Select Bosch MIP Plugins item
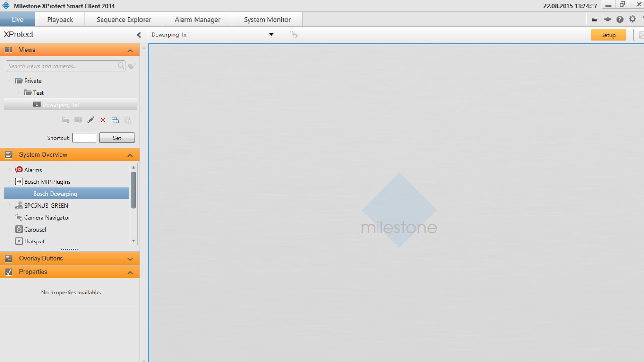 (47, 182)
